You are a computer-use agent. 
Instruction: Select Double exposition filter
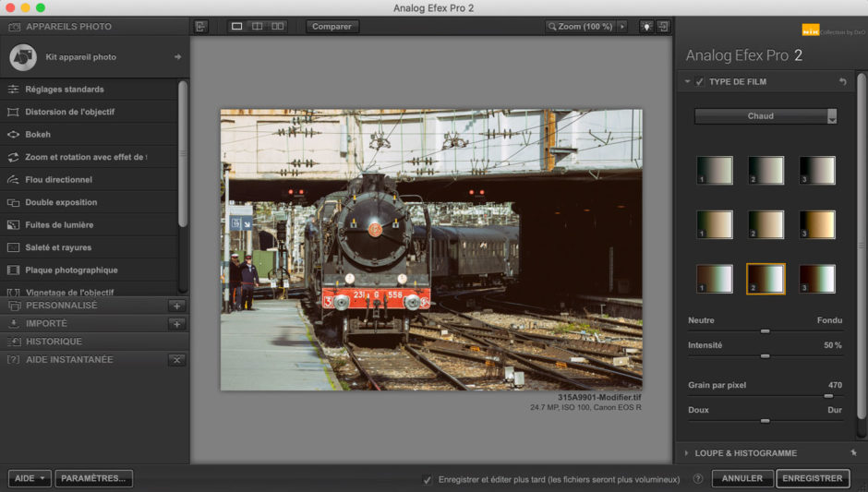click(x=90, y=202)
